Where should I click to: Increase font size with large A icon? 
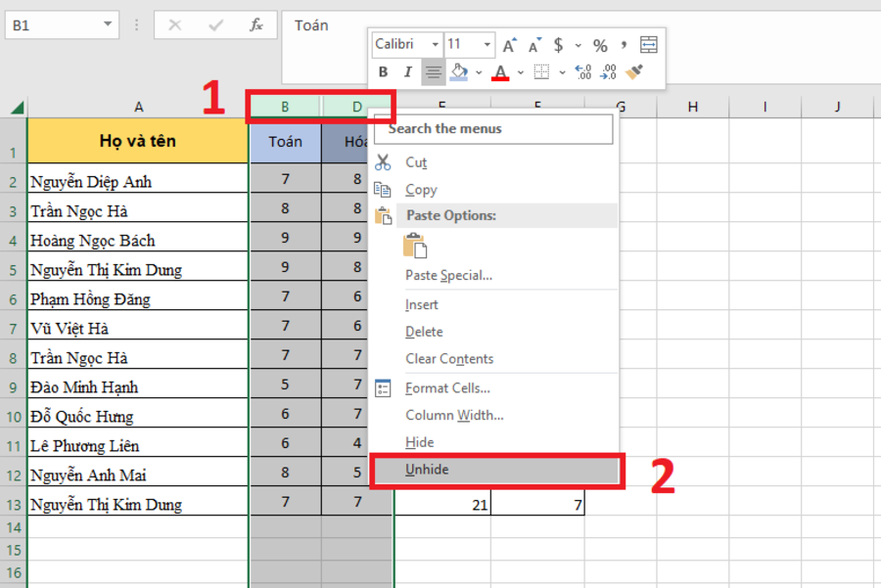click(510, 45)
